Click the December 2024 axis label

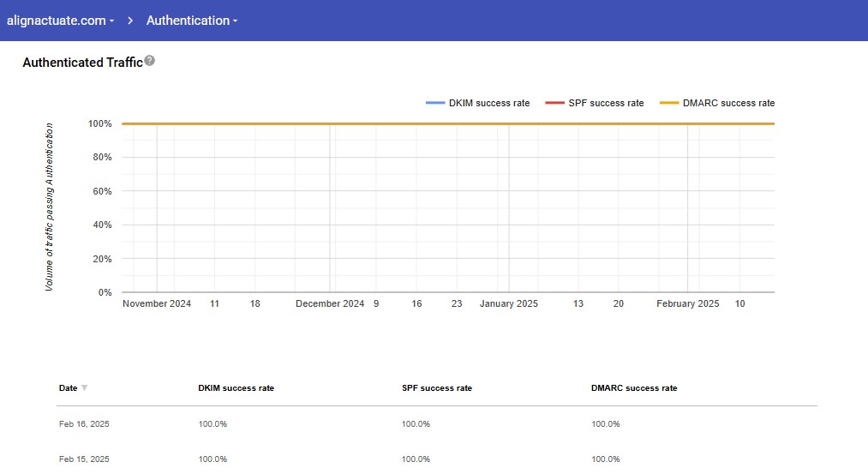(330, 303)
